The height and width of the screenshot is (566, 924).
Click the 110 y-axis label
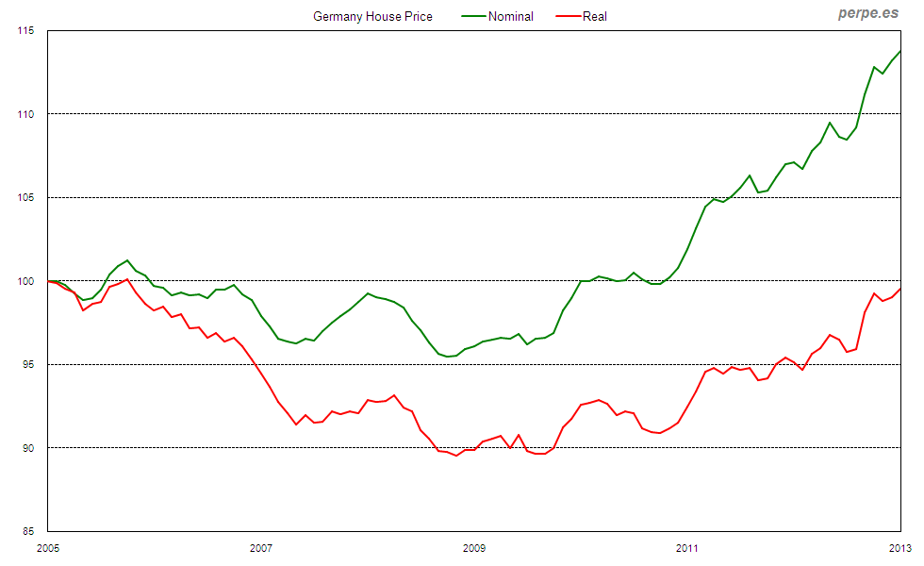click(25, 114)
